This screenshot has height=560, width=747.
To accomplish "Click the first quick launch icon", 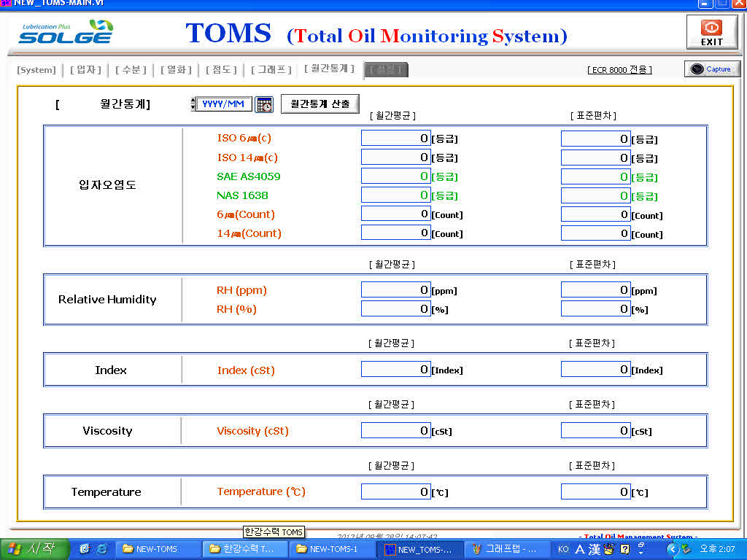I will (x=85, y=549).
